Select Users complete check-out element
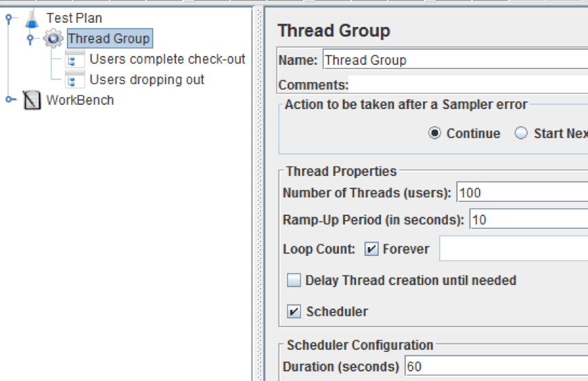The height and width of the screenshot is (381, 588). coord(167,59)
